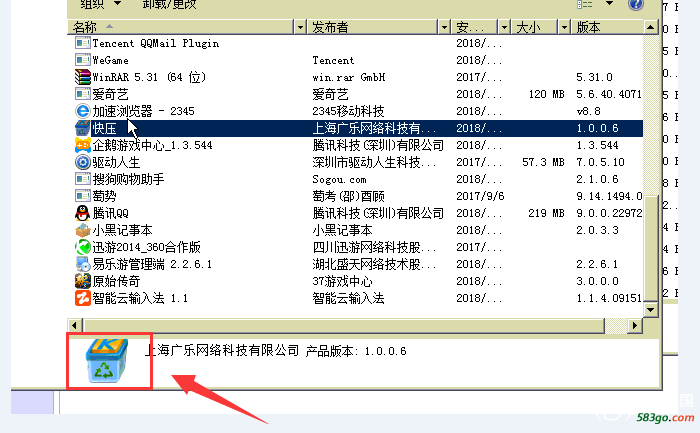Screen dimensions: 700x433
Task: Open the 名称 column filter dropdown
Action: (x=300, y=28)
